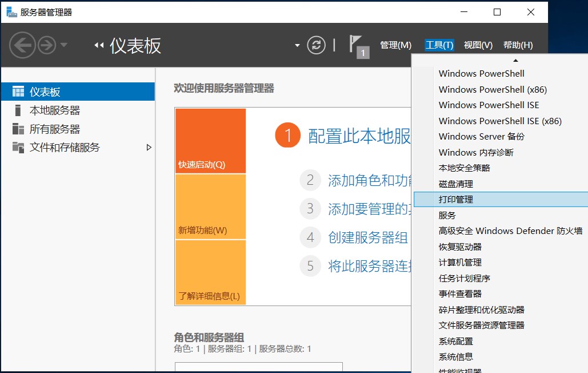588x373 pixels.
Task: Select the 新增功能(W) tile
Action: 210,207
